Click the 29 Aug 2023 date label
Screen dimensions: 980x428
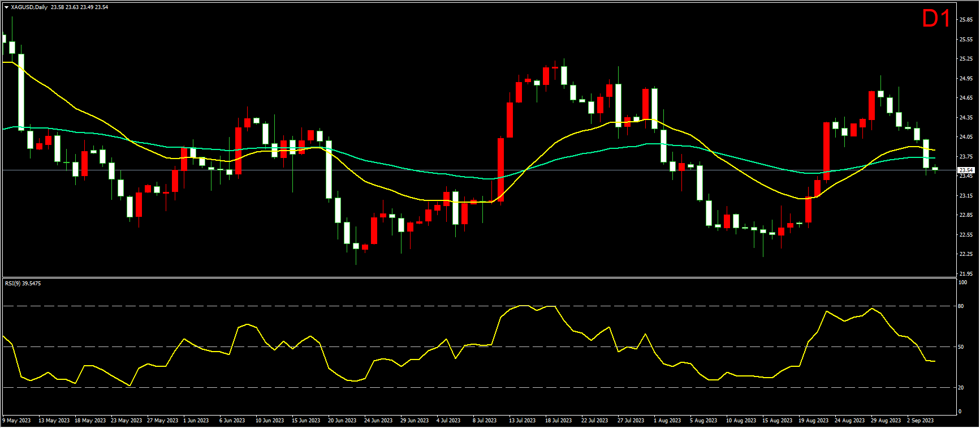click(x=886, y=421)
